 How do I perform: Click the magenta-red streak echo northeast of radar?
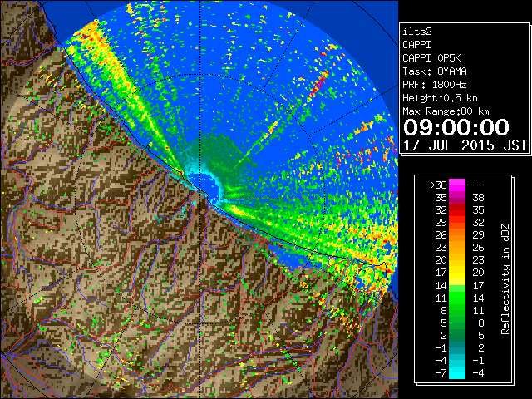(317, 85)
